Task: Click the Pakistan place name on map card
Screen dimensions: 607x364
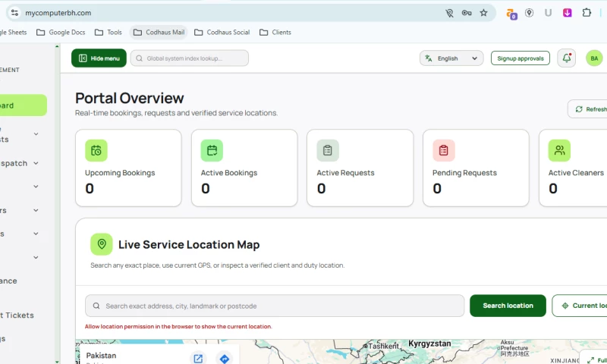Action: 101,356
